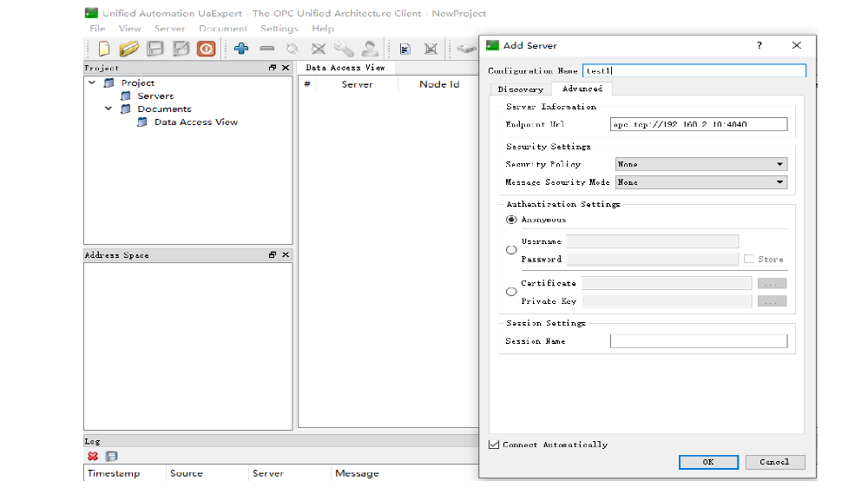Screen dimensions: 868x488
Task: Click the Configuration Name field
Action: 694,71
